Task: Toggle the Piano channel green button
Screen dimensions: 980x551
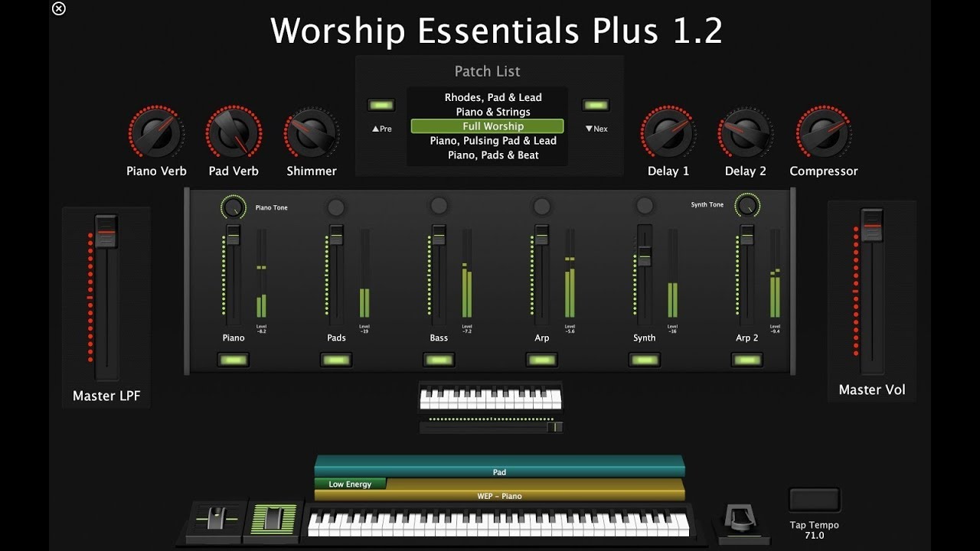Action: (233, 360)
